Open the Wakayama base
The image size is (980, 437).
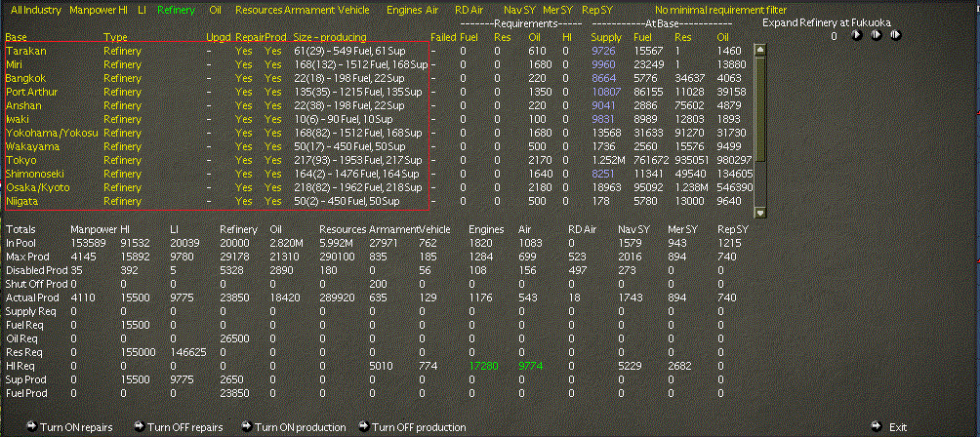32,146
